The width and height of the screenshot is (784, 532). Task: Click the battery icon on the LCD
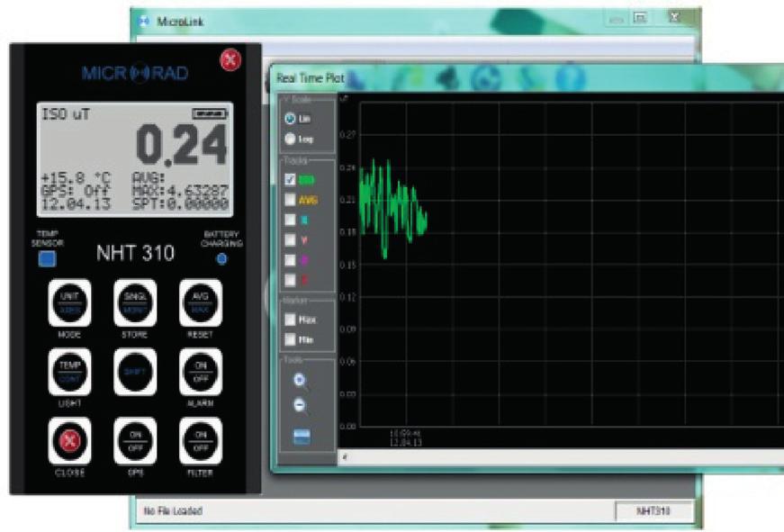(x=210, y=114)
